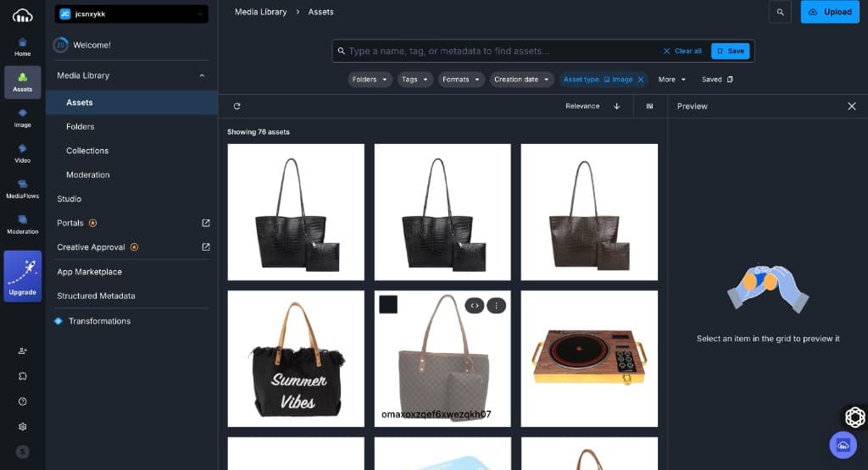The height and width of the screenshot is (470, 868).
Task: Click external link icon next to Creative Approval
Action: coord(206,247)
